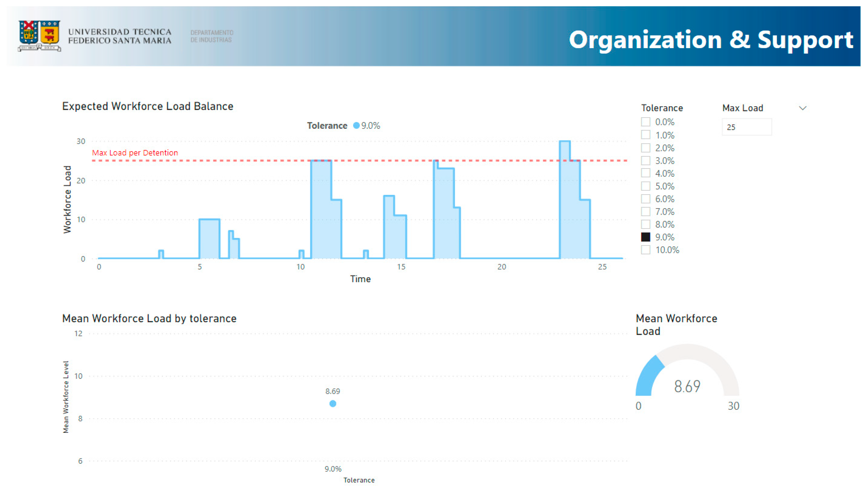
Task: Click the Expected Workforce Load Balance chart title
Action: pos(148,106)
